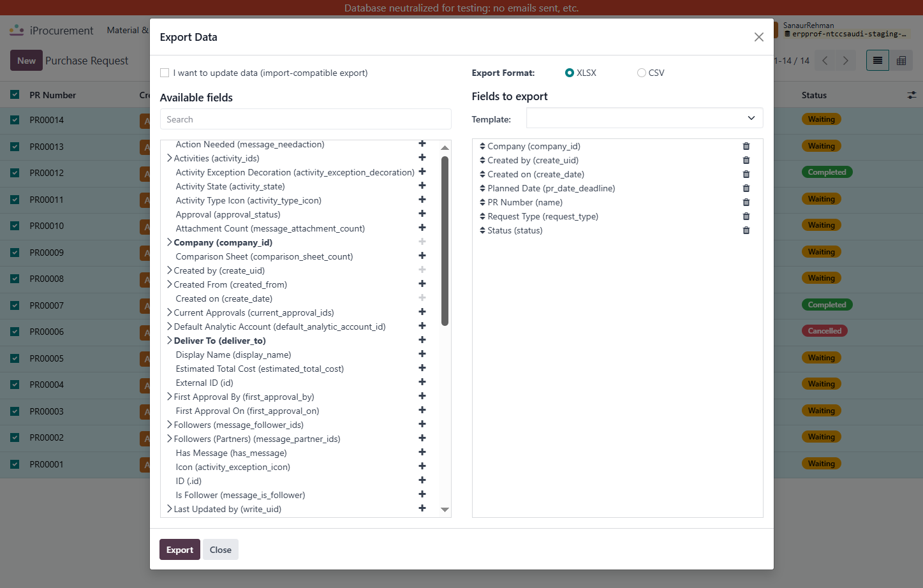923x588 pixels.
Task: Expand Default Analytic Account tree node
Action: click(x=169, y=327)
